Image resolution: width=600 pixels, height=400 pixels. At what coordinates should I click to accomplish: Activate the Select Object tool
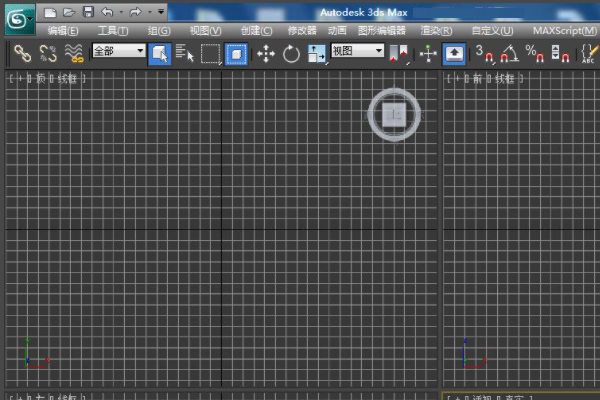pyautogui.click(x=160, y=53)
